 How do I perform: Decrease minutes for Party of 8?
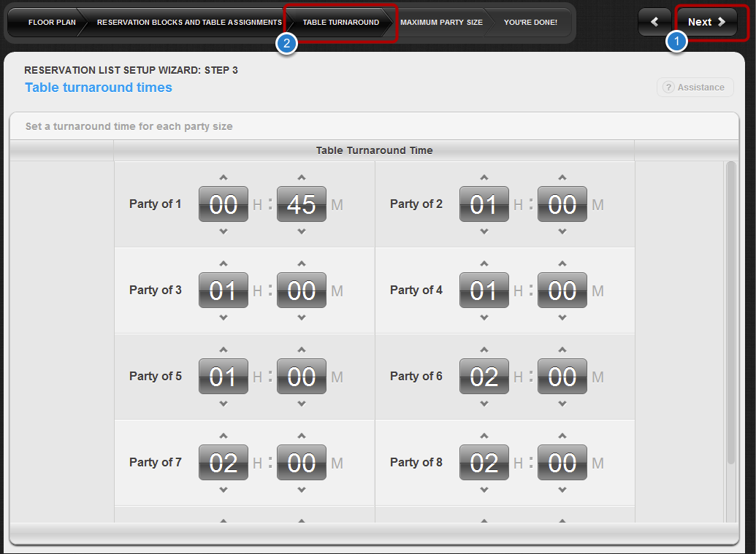tap(562, 490)
